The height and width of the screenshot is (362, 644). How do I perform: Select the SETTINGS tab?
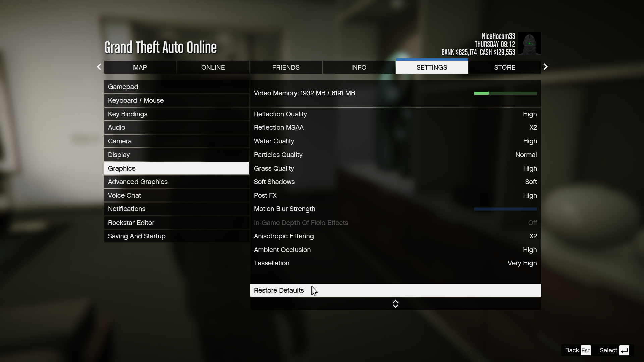[431, 67]
